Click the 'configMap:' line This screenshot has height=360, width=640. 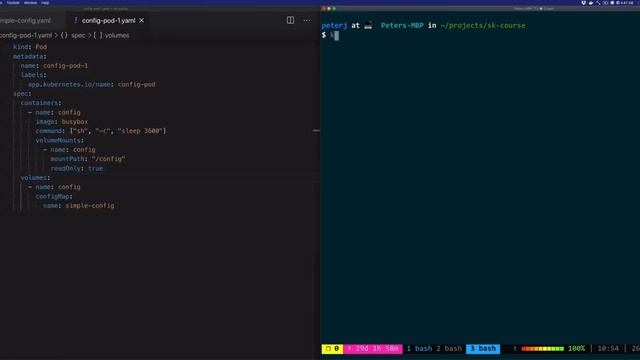(x=54, y=196)
